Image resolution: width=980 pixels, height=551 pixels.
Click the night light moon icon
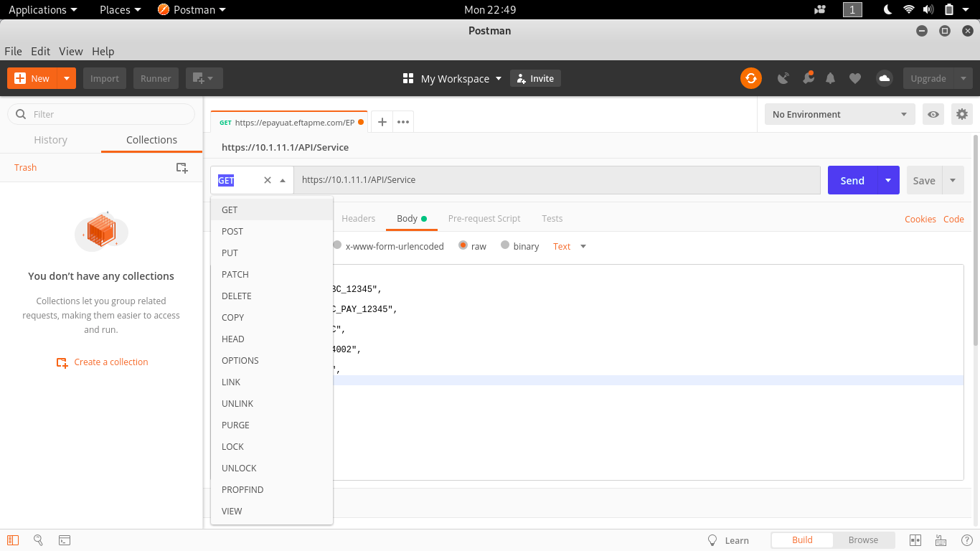887,9
